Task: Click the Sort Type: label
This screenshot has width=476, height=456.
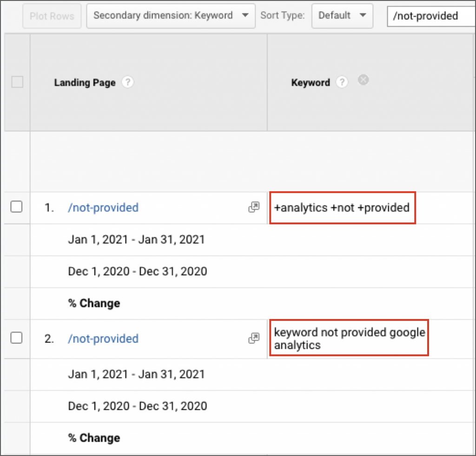Action: click(x=282, y=15)
